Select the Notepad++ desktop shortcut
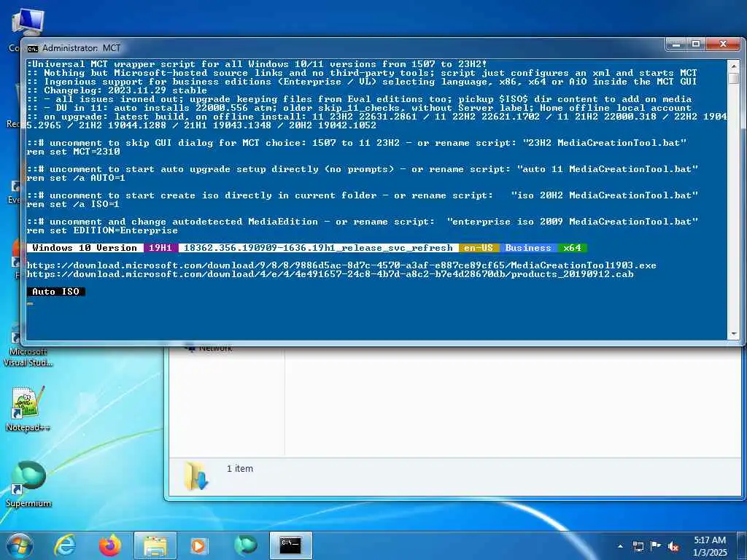Image resolution: width=747 pixels, height=560 pixels. [28, 408]
